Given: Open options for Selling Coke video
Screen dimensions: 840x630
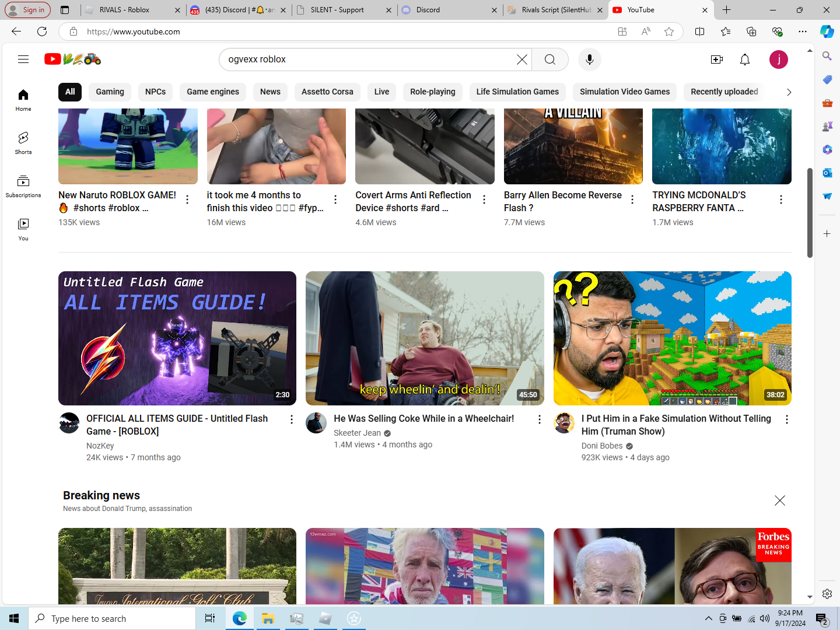Looking at the screenshot, I should pyautogui.click(x=539, y=419).
